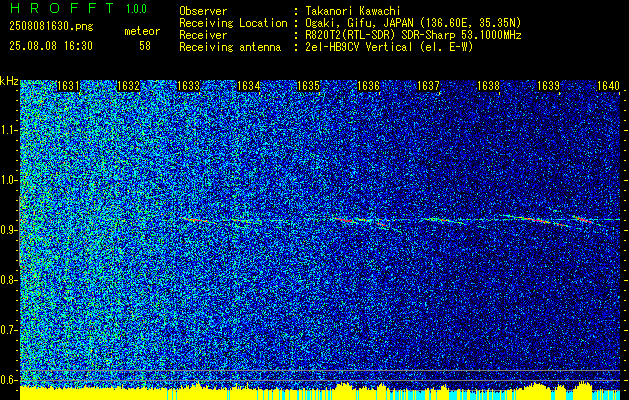
Task: Click the 1.0 frequency axis label
Action: coord(8,181)
